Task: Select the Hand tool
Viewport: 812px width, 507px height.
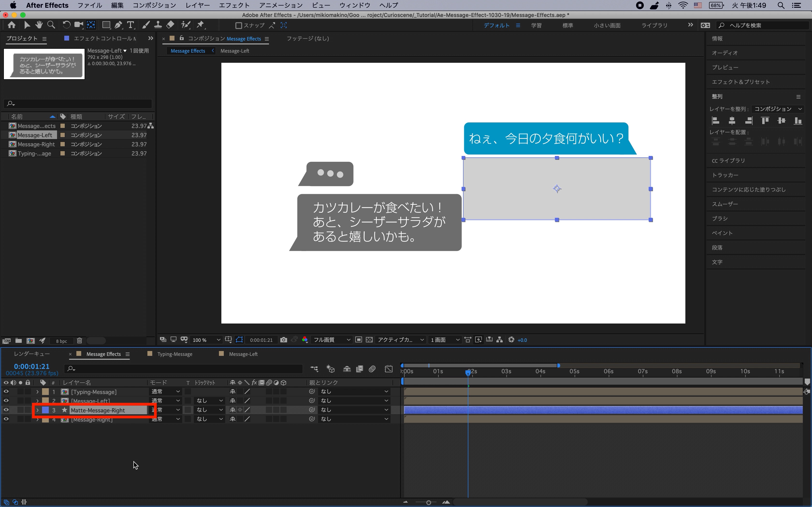Action: tap(39, 25)
